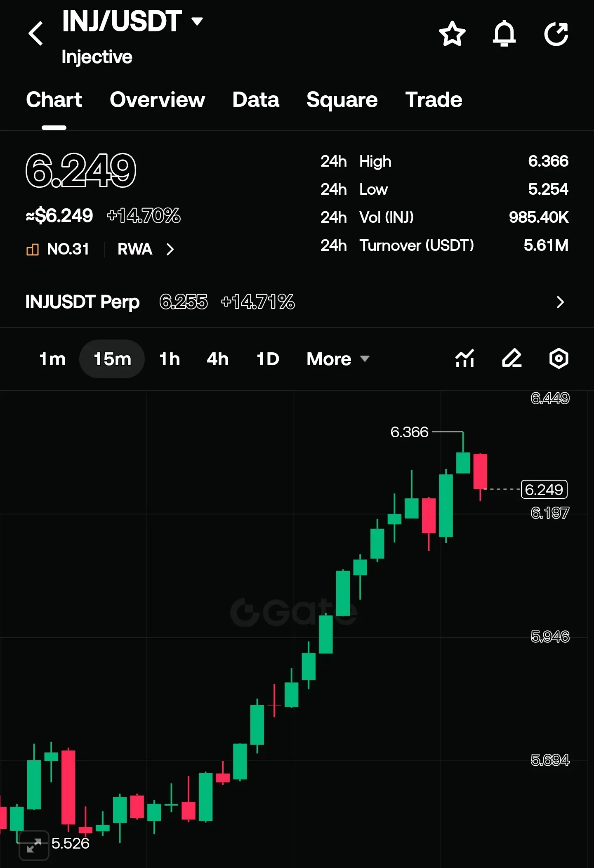Switch to the Overview tab
This screenshot has width=594, height=868.
[x=158, y=100]
